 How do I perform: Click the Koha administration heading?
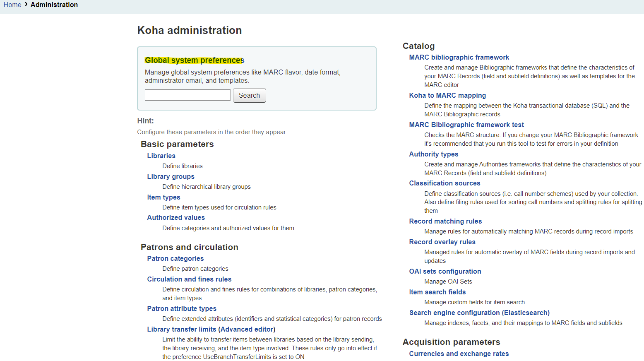click(x=190, y=30)
